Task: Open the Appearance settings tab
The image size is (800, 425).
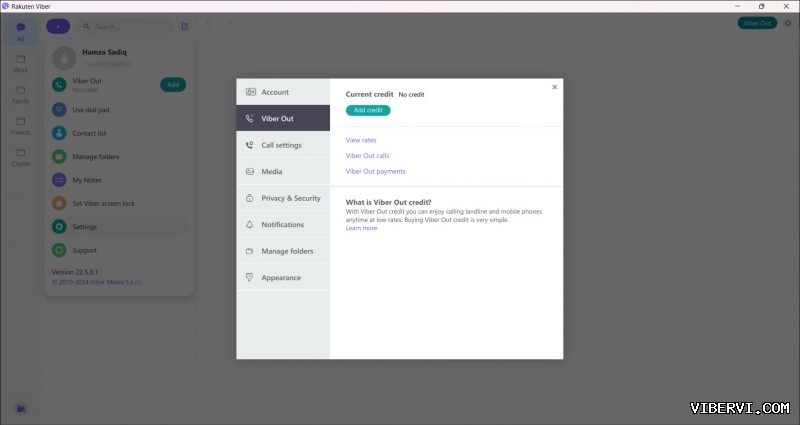Action: (282, 278)
